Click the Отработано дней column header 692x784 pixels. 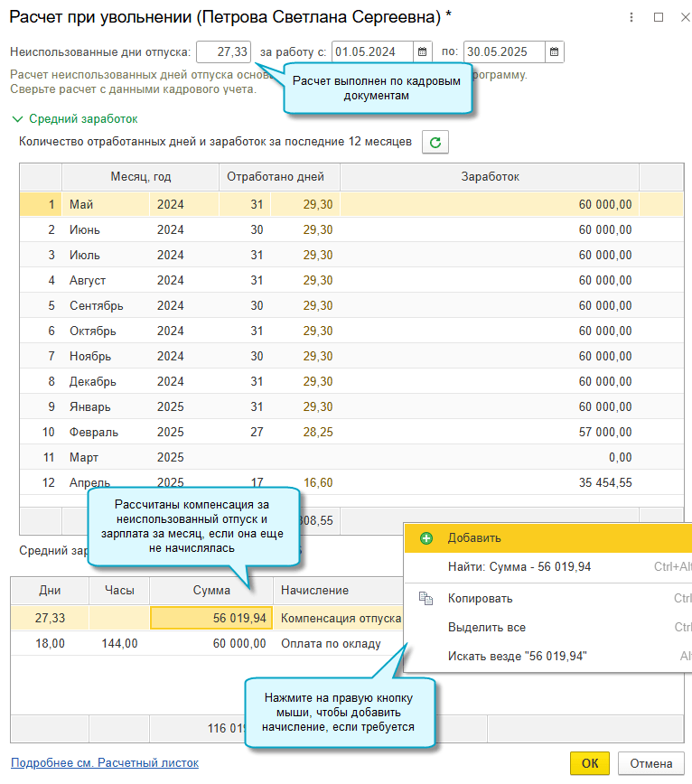[x=275, y=177]
